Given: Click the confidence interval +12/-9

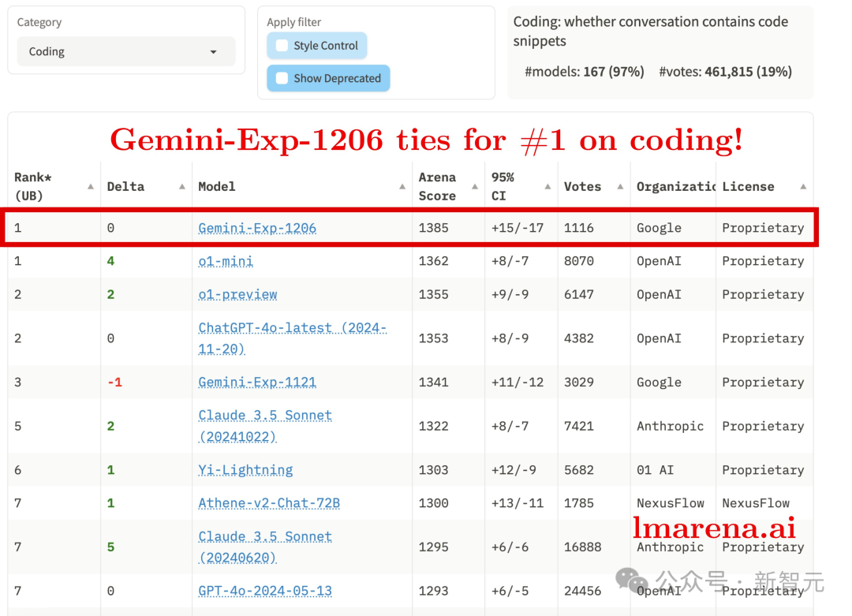Looking at the screenshot, I should [x=514, y=470].
